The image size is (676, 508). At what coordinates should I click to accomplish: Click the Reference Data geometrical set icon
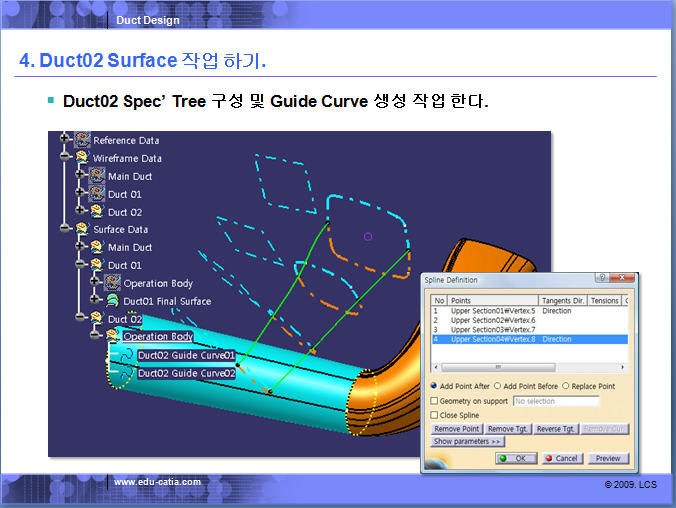[x=82, y=140]
